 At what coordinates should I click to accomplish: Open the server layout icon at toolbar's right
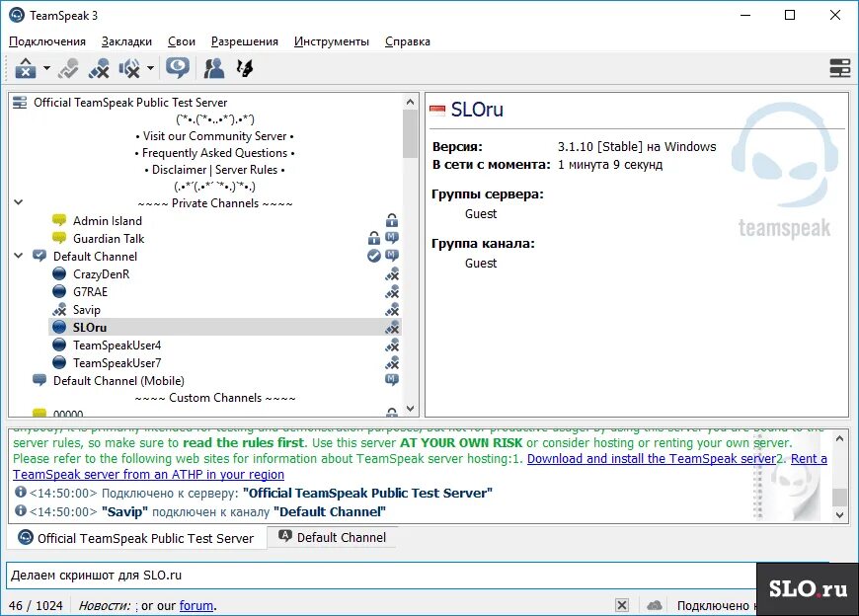click(839, 68)
